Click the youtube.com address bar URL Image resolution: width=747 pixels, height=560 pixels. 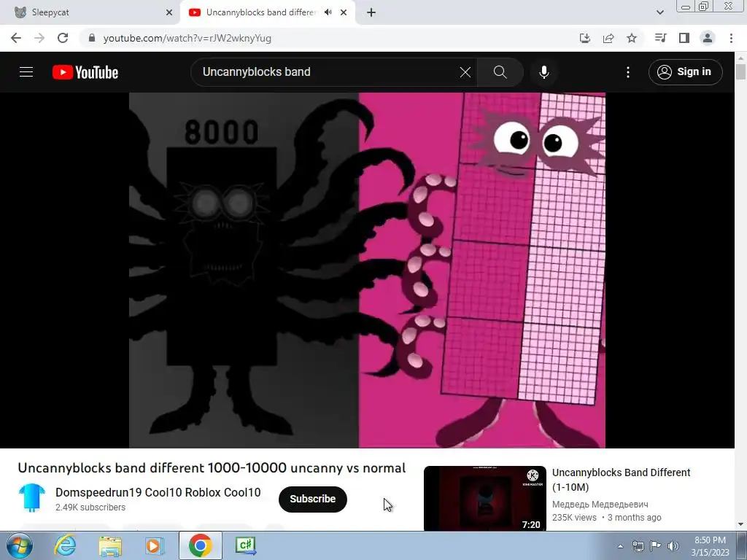(187, 38)
